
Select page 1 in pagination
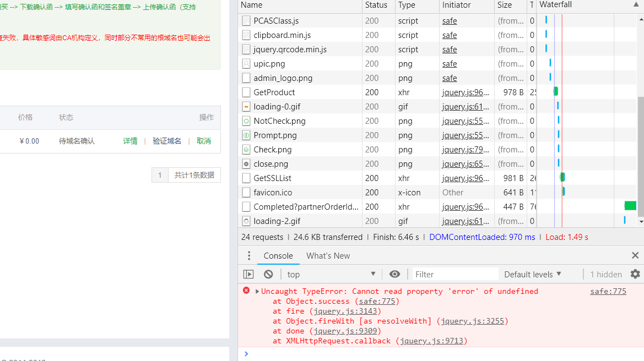coord(160,175)
